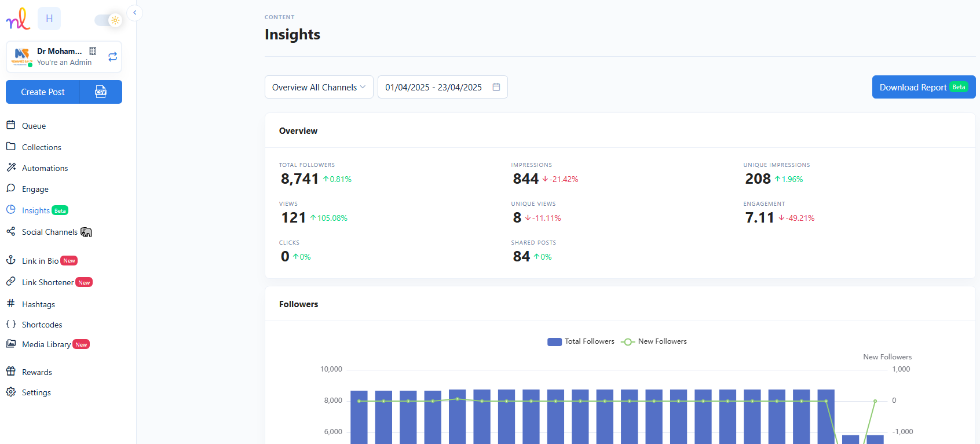Open Rewards page
The image size is (980, 444).
(36, 372)
